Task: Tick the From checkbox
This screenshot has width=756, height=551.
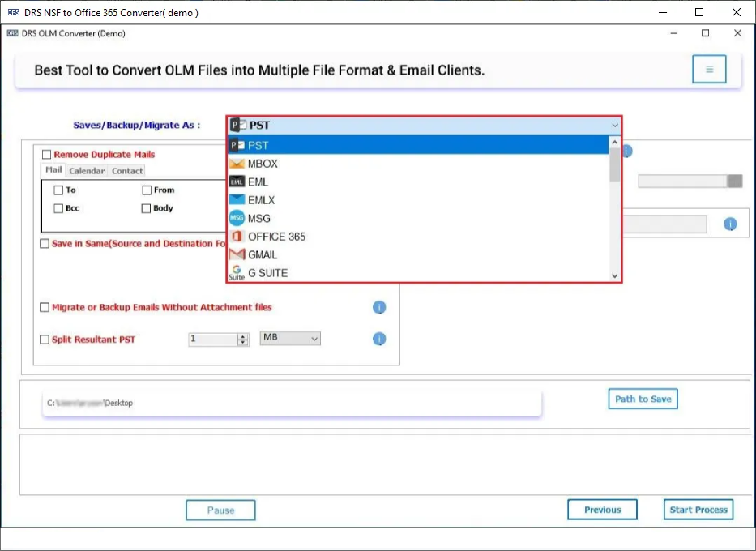Action: [x=147, y=190]
